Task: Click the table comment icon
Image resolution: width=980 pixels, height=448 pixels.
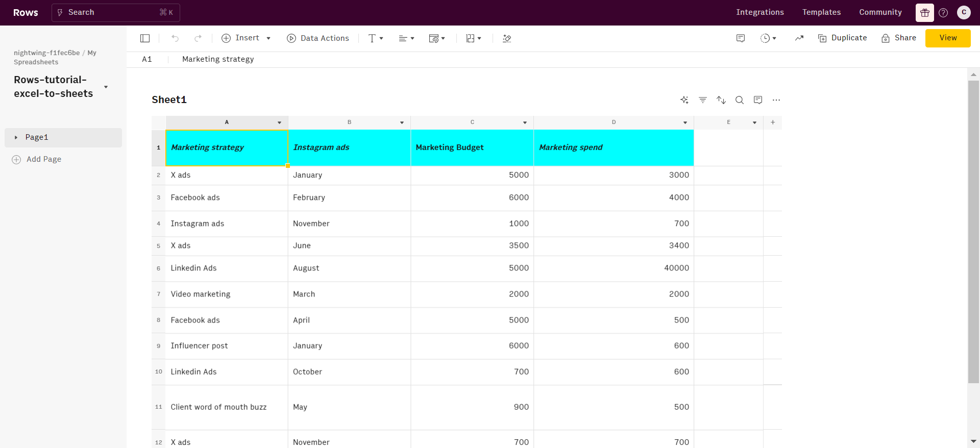Action: click(758, 100)
